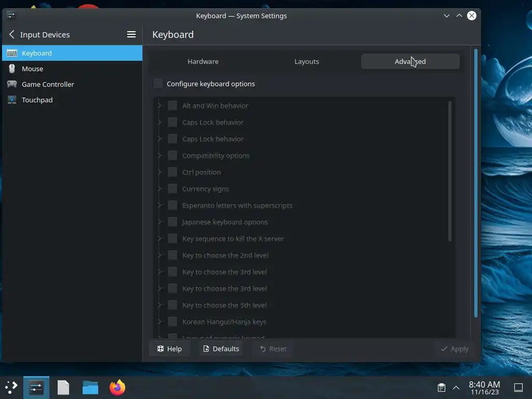This screenshot has width=532, height=399.
Task: Open the sidebar hamburger menu
Action: tap(131, 34)
